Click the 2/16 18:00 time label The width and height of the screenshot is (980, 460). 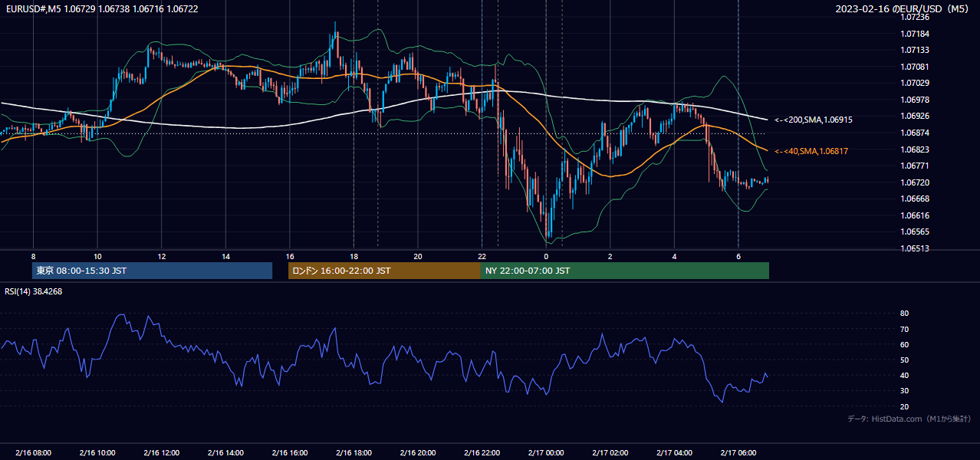(x=354, y=453)
